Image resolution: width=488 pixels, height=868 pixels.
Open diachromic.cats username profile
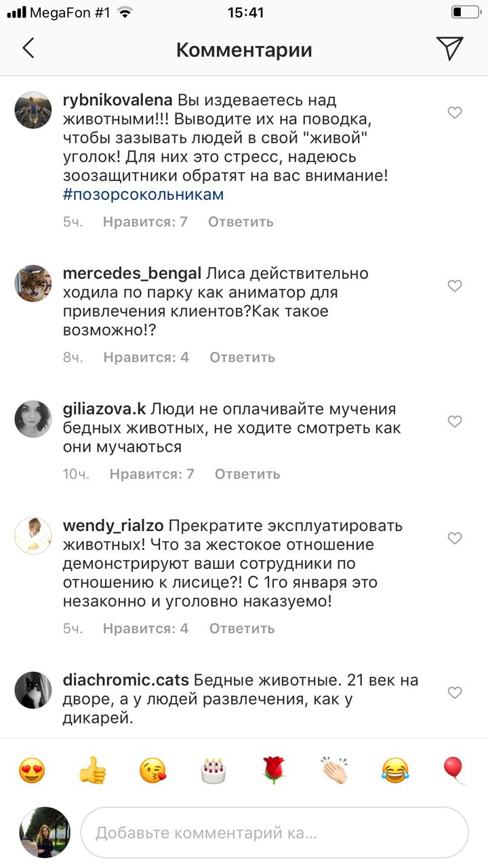tap(126, 680)
